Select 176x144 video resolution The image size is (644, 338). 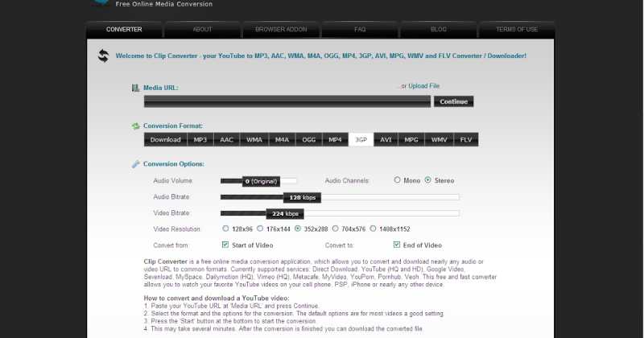[x=260, y=229]
